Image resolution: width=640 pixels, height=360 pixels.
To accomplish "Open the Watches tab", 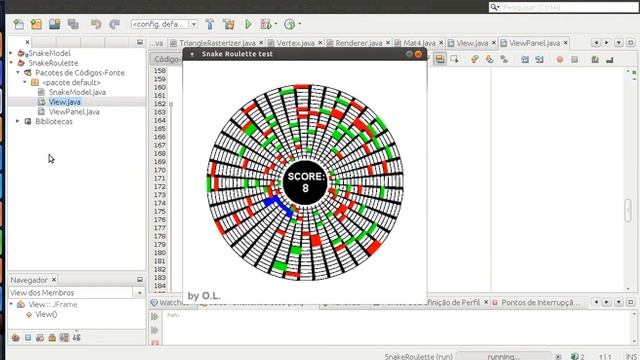I will 169,302.
